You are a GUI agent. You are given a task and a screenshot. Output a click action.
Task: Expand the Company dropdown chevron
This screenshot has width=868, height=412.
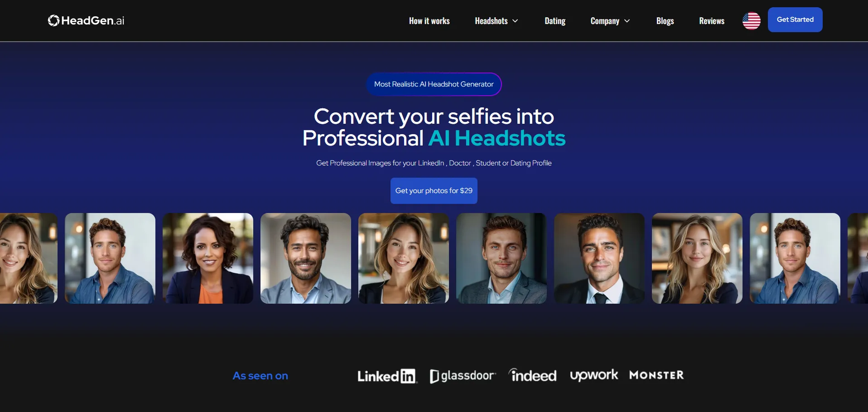tap(627, 21)
